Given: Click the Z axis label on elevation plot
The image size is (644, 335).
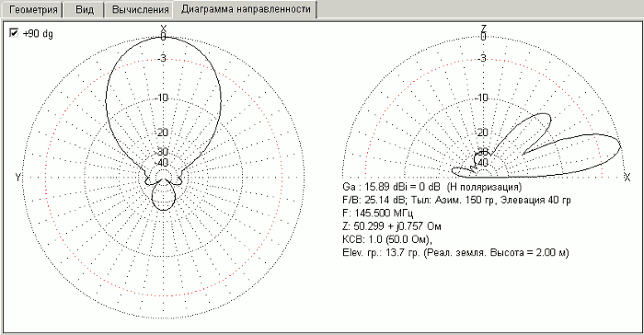Looking at the screenshot, I should pos(484,28).
